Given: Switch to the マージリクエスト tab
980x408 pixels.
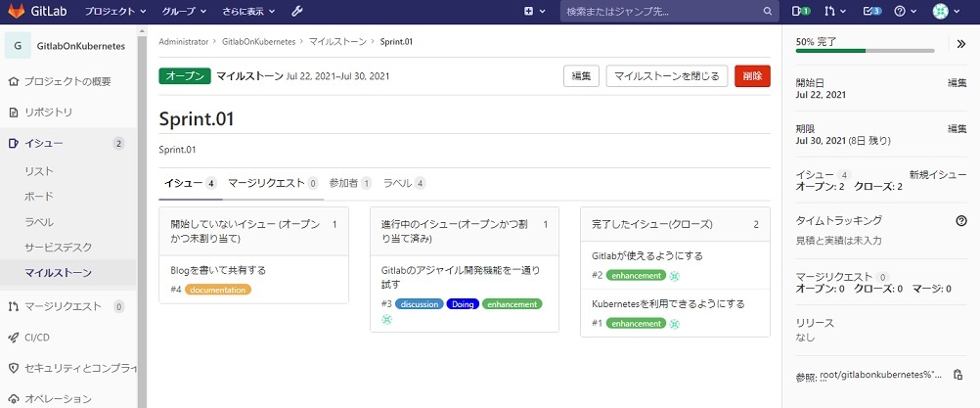Looking at the screenshot, I should [273, 184].
